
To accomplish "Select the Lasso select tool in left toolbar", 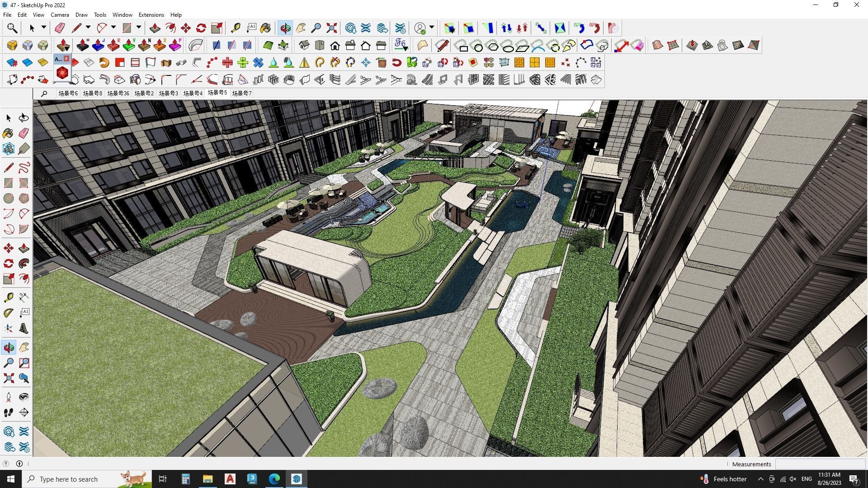I will pos(24,118).
